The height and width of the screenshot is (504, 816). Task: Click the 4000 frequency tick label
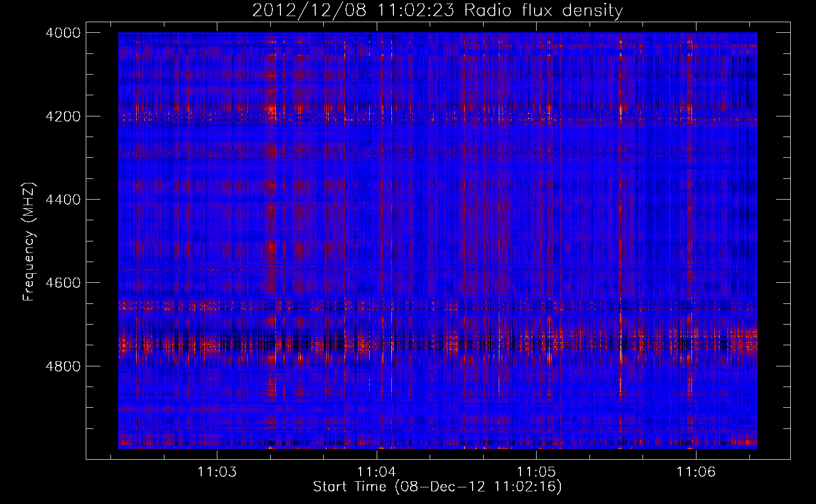[x=63, y=33]
